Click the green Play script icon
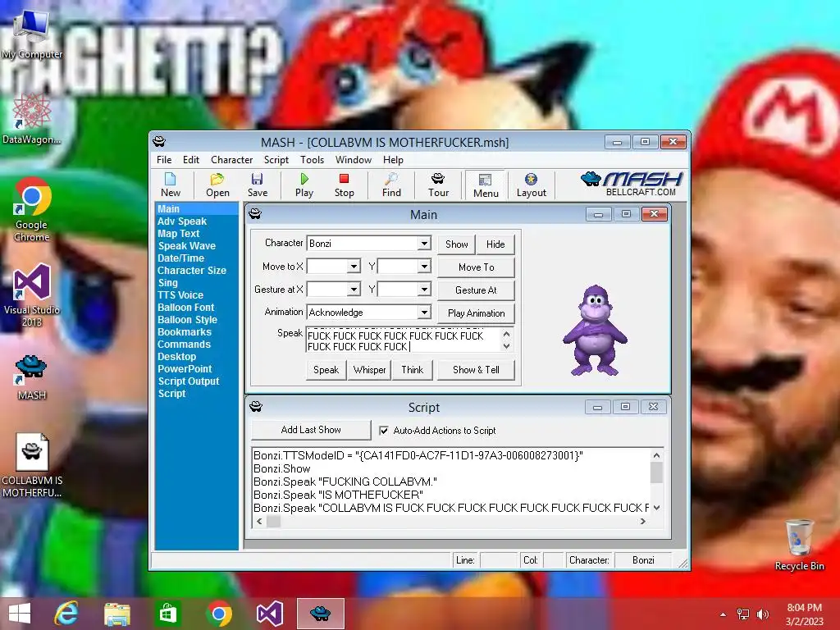 tap(304, 185)
